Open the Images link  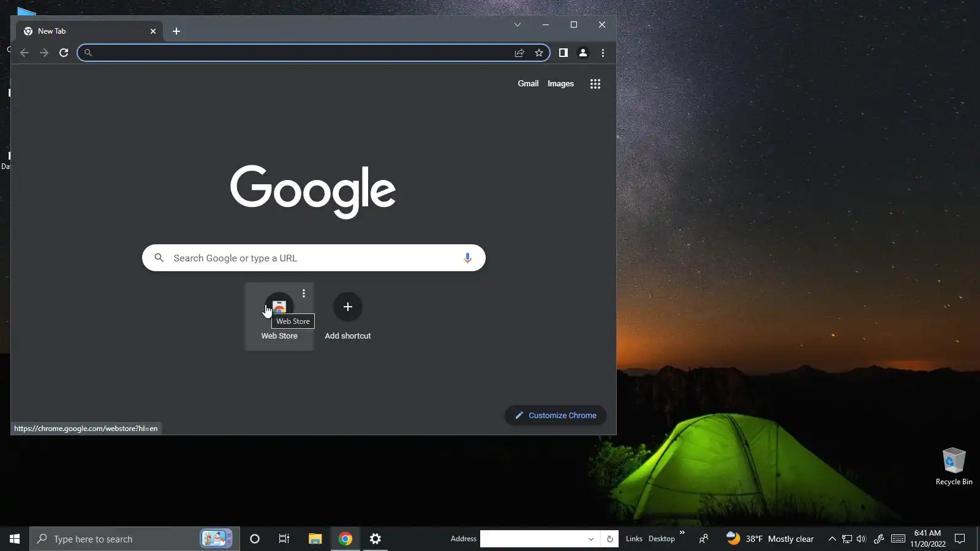tap(560, 84)
